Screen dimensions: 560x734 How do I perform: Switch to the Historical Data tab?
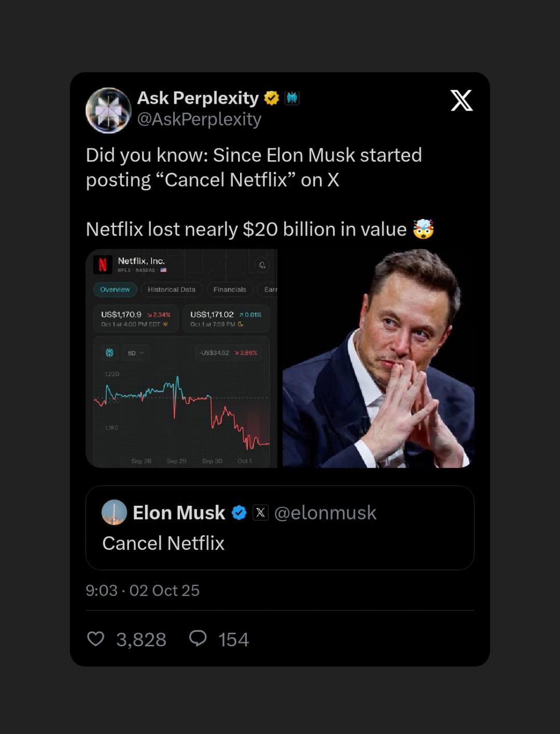[171, 289]
